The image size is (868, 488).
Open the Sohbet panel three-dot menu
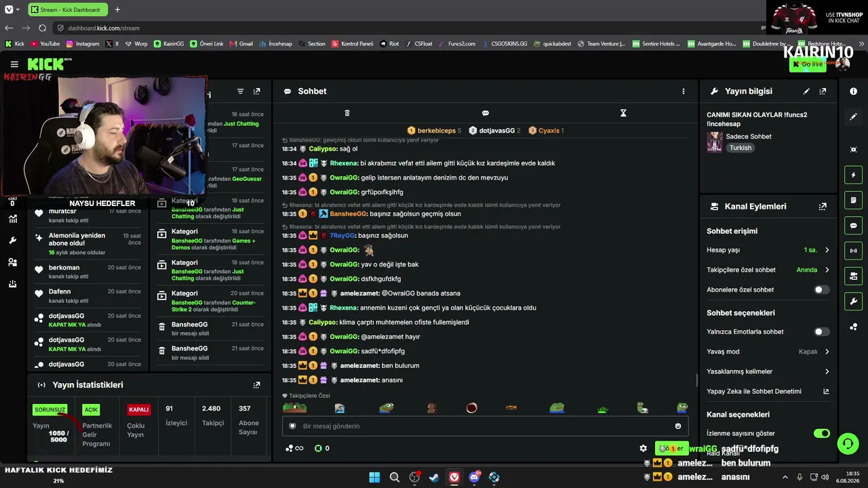point(683,91)
